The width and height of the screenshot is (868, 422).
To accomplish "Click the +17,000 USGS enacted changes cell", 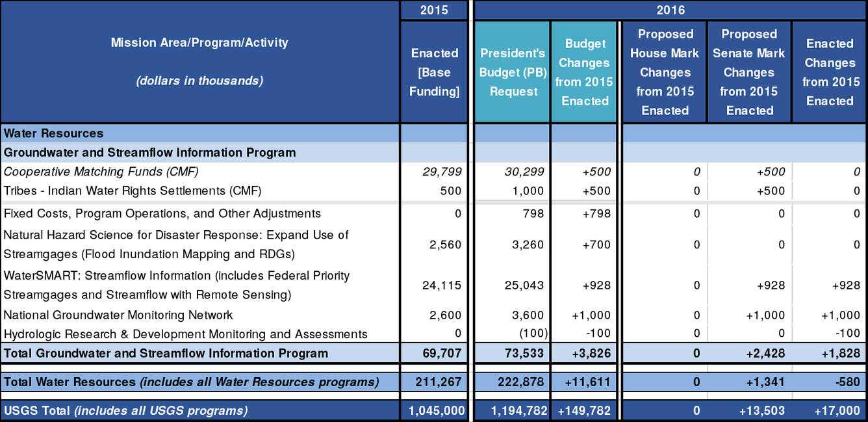I will click(x=830, y=410).
